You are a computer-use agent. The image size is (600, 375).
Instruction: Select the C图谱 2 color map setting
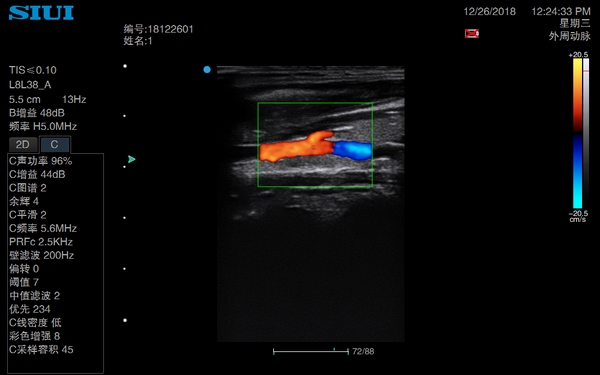[x=28, y=188]
